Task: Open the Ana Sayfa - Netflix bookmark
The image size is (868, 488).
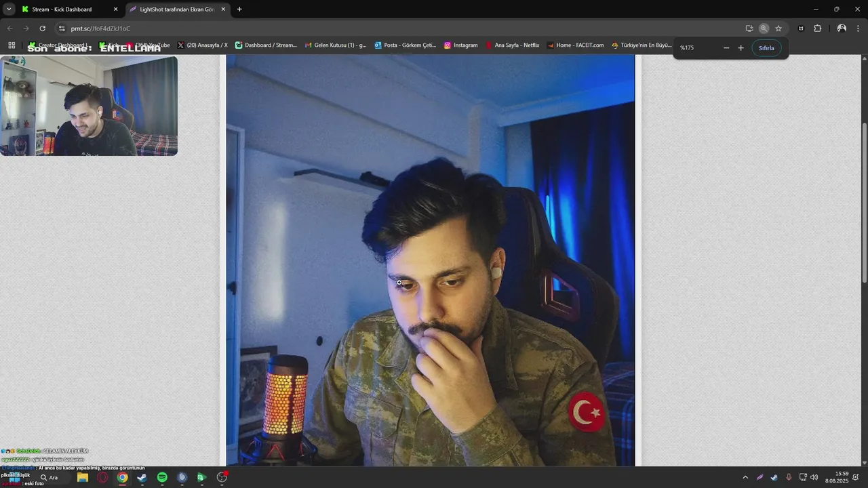Action: click(x=512, y=45)
